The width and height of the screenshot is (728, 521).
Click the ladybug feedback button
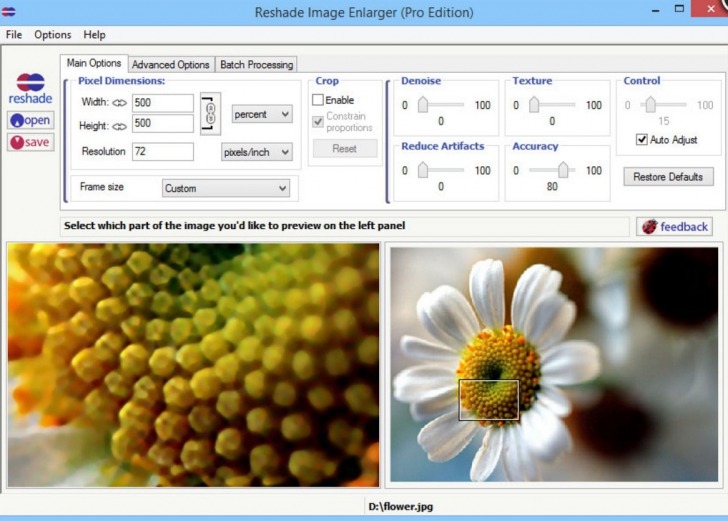pos(674,227)
